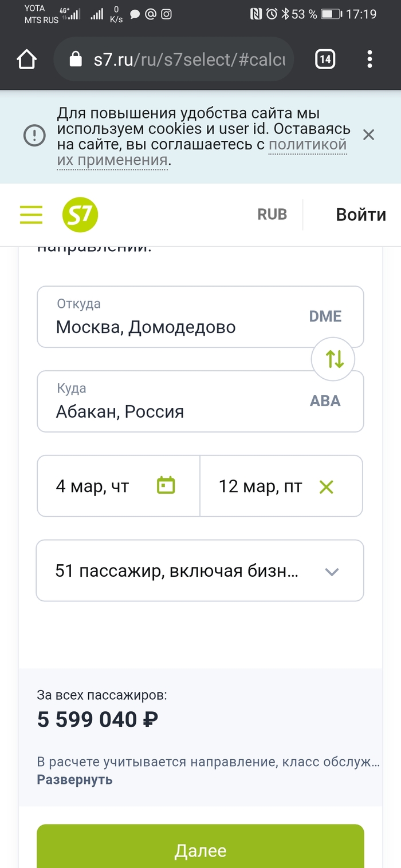Screen dimensions: 401x868
Task: Open the browser tab switcher showing 14
Action: click(325, 60)
